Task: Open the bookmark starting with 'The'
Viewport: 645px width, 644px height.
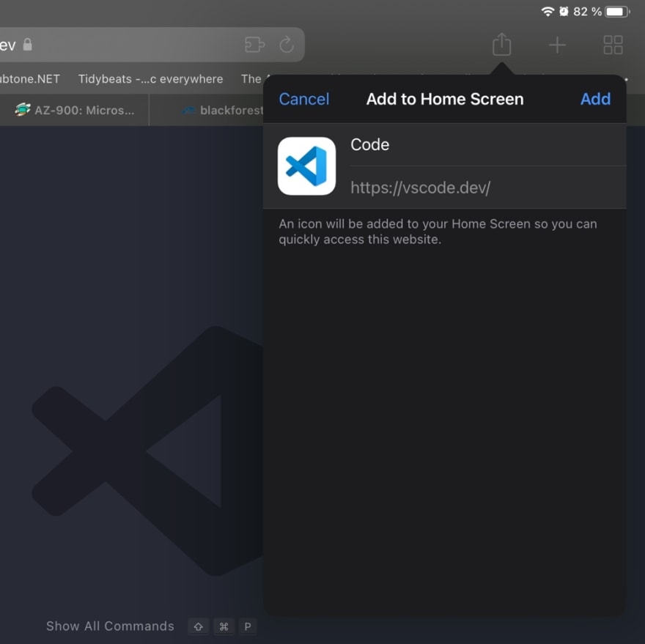Action: coord(251,79)
